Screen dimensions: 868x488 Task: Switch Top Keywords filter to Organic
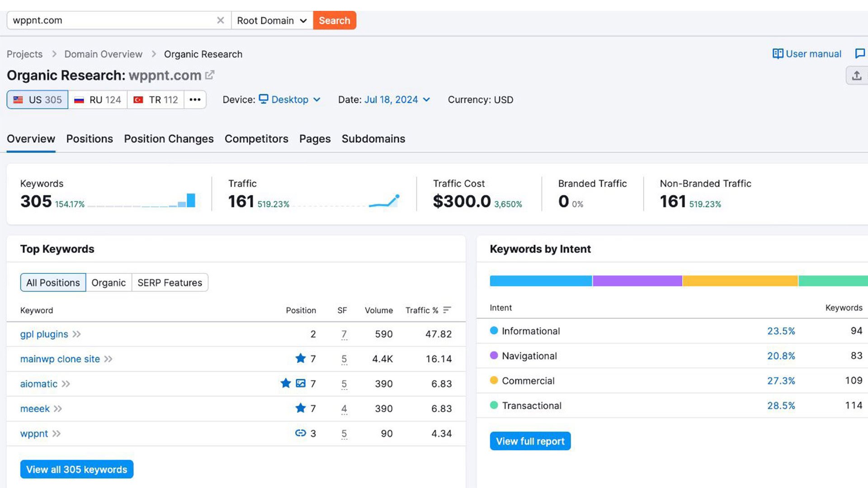108,282
